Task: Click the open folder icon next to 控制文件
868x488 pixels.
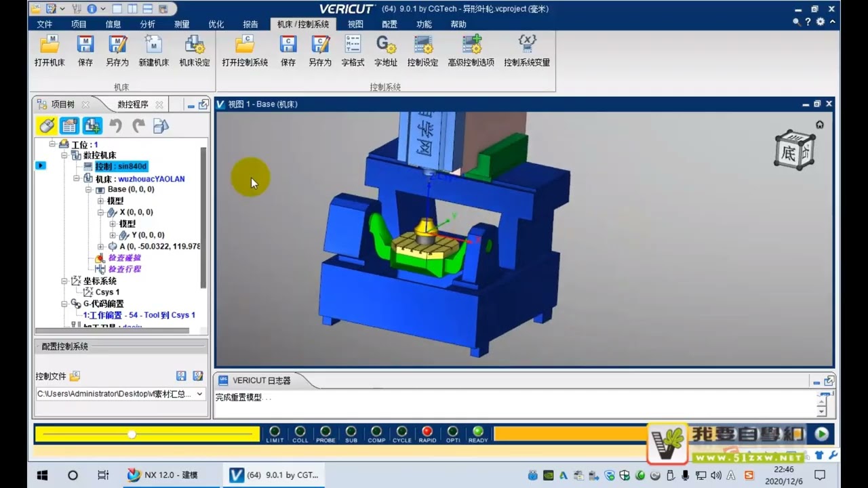Action: [75, 376]
